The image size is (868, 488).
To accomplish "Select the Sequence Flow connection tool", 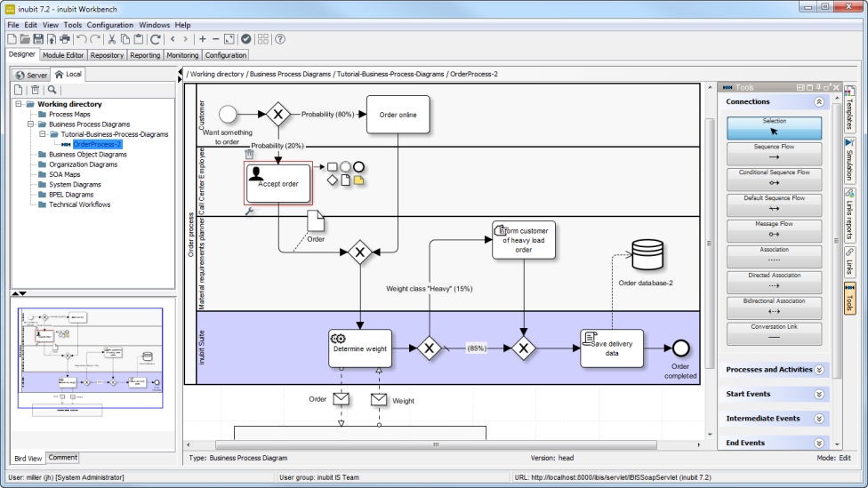I will (774, 152).
